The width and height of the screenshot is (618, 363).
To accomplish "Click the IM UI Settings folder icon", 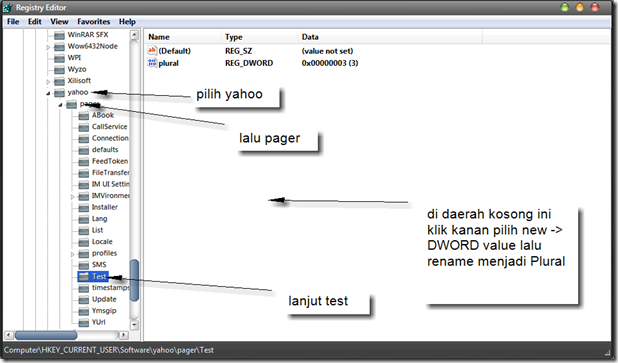I will pyautogui.click(x=84, y=185).
